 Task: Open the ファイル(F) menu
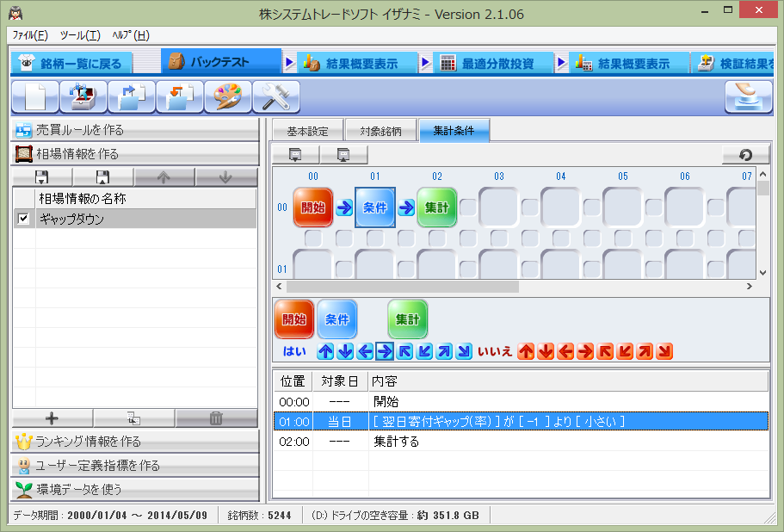30,35
